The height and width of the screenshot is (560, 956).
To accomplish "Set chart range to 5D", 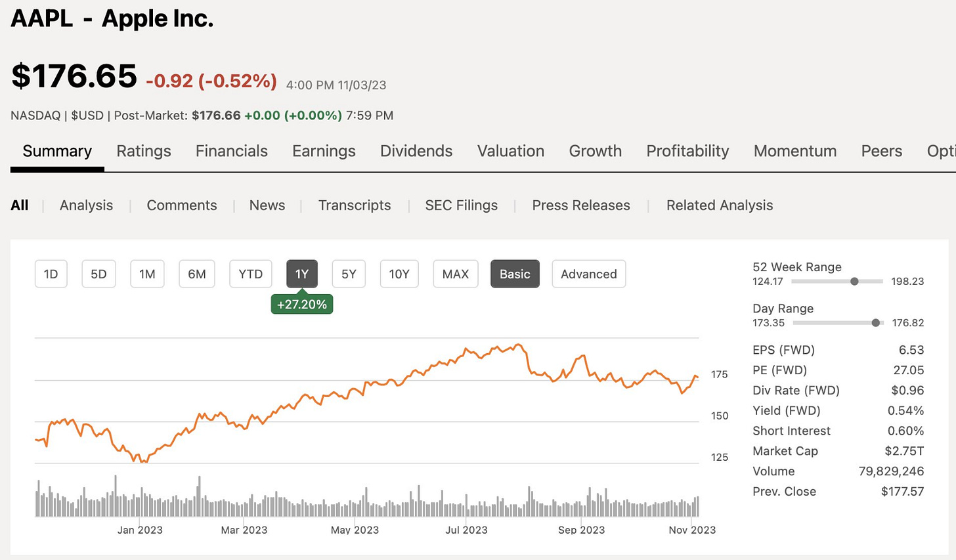I will tap(98, 274).
